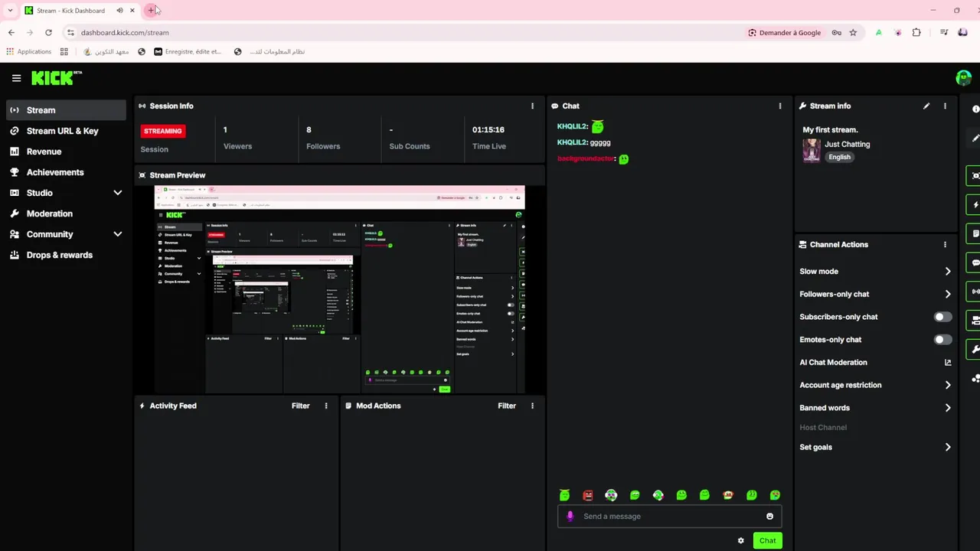Open Session Info options menu

pyautogui.click(x=533, y=106)
